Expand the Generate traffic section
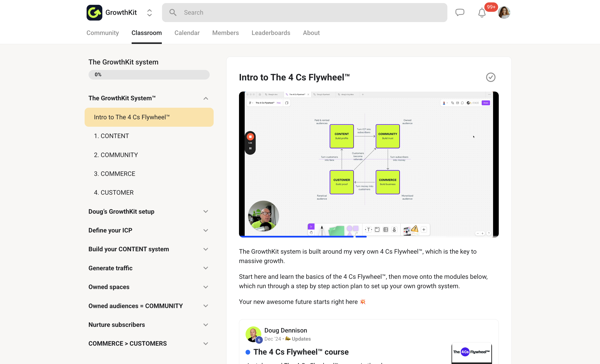 pyautogui.click(x=206, y=268)
